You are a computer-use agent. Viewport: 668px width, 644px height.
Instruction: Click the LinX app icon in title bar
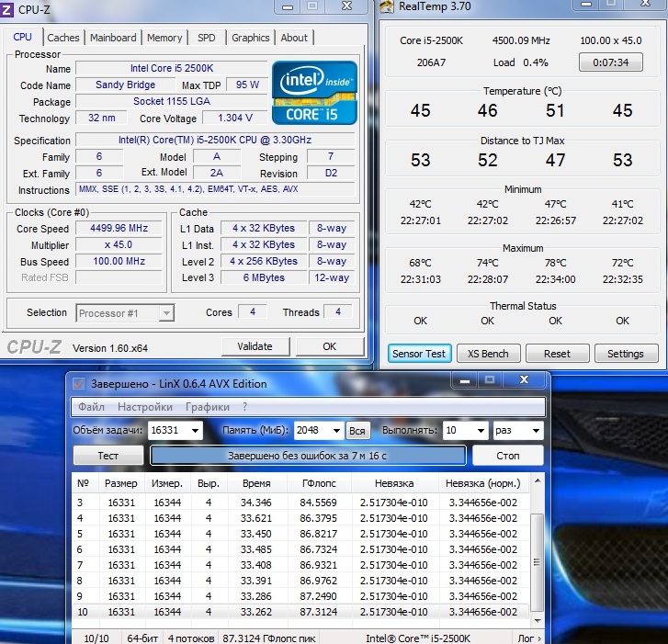click(x=78, y=384)
